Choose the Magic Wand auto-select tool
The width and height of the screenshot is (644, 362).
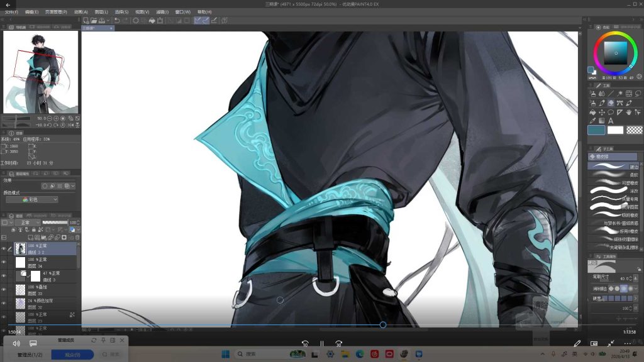coord(619,94)
